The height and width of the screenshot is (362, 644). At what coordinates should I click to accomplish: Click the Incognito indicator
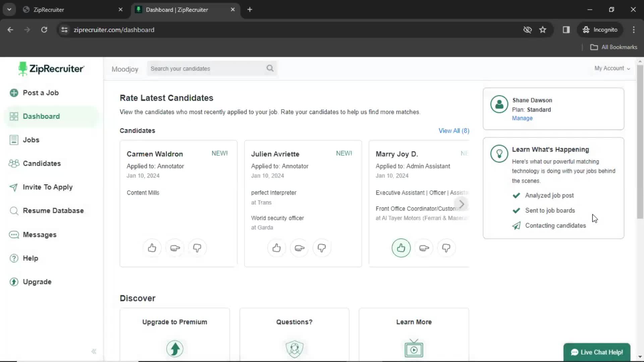pyautogui.click(x=600, y=30)
